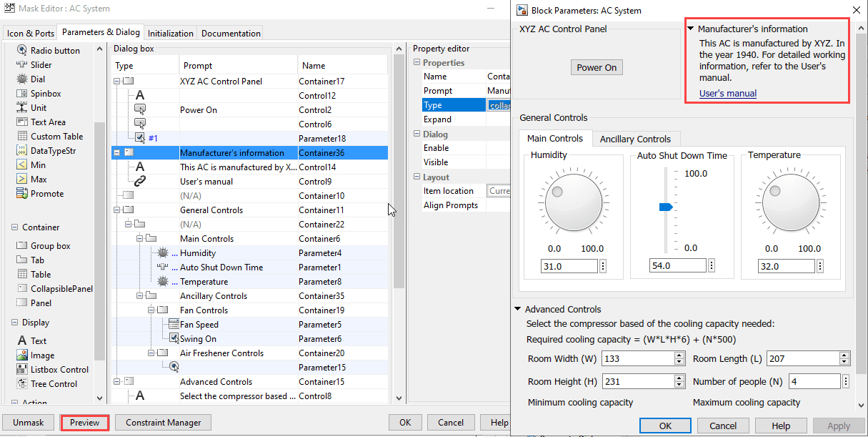This screenshot has height=437, width=868.
Task: Select the CollapsiblePanel container icon
Action: pos(21,289)
